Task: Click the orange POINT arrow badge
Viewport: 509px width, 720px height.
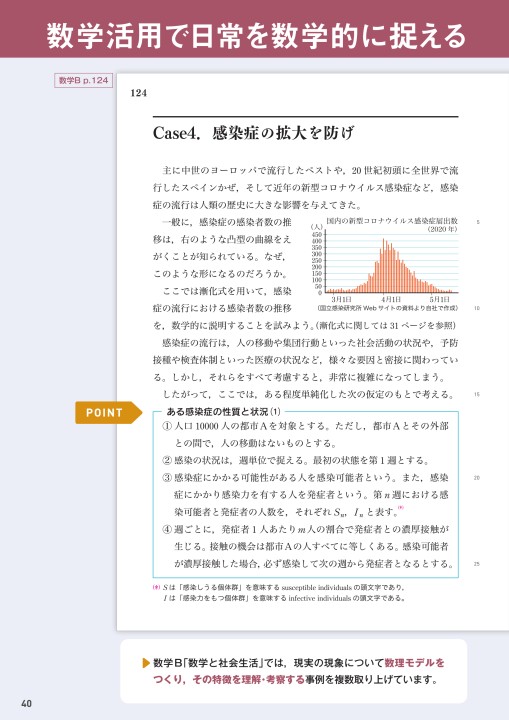Action: point(109,412)
